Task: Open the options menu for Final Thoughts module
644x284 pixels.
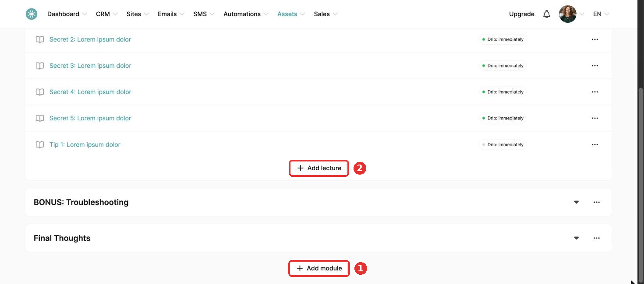Action: tap(597, 238)
